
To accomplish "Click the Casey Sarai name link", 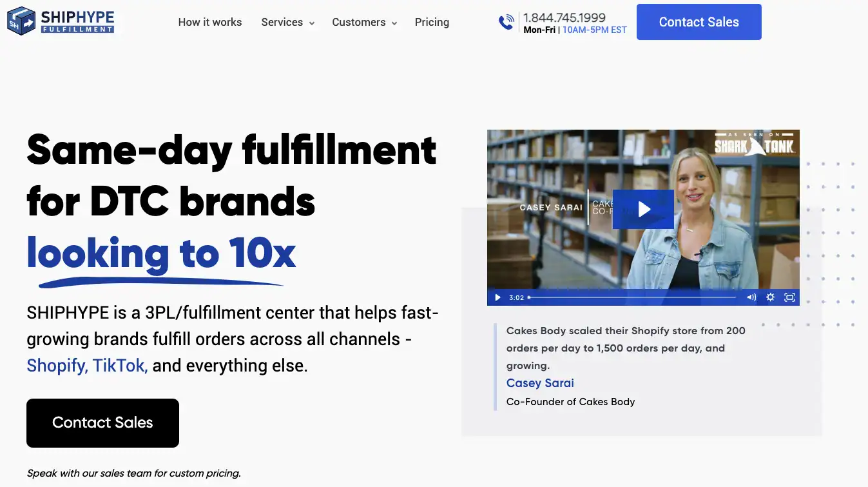I will tap(540, 383).
